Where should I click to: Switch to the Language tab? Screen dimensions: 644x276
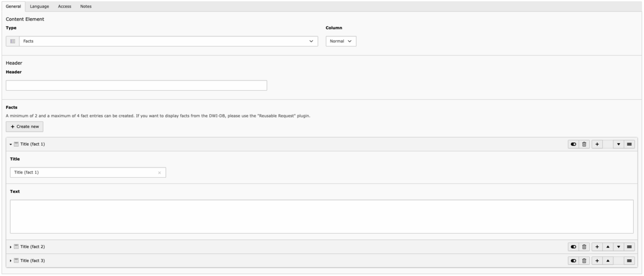point(39,6)
